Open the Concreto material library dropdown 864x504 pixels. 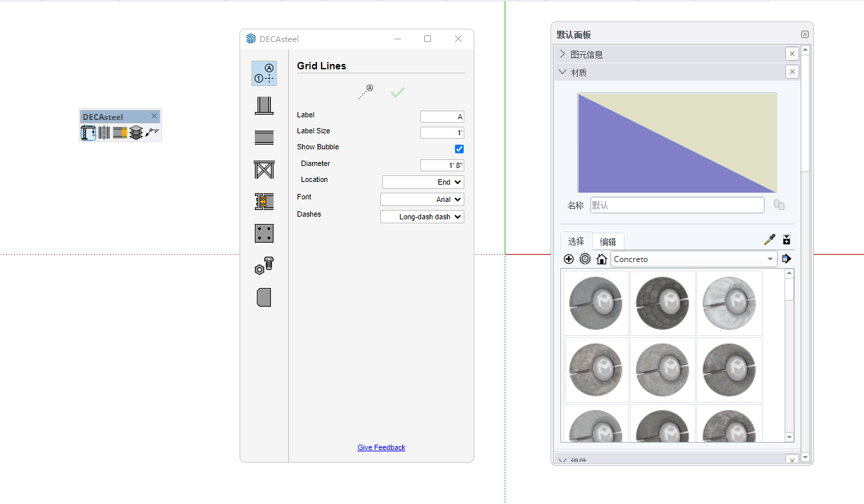tap(693, 259)
